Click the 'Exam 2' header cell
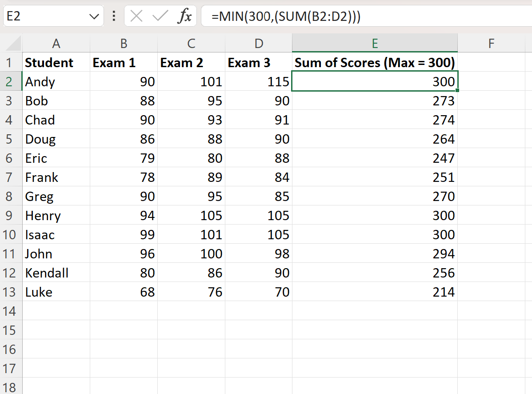 click(191, 62)
